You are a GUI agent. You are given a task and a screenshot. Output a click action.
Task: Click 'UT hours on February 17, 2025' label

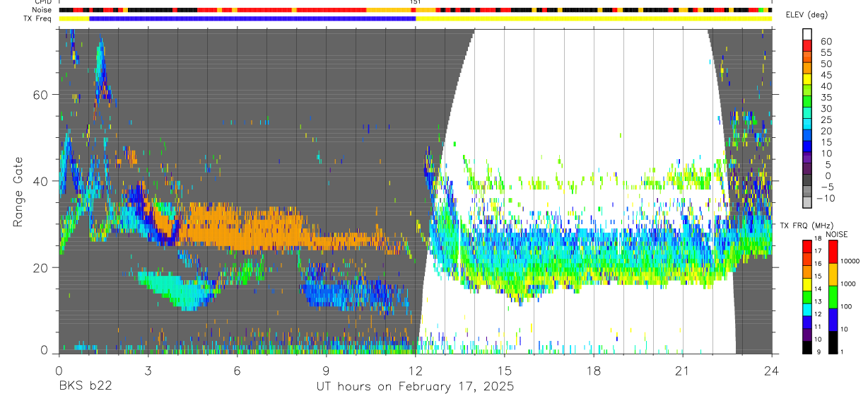tap(414, 387)
